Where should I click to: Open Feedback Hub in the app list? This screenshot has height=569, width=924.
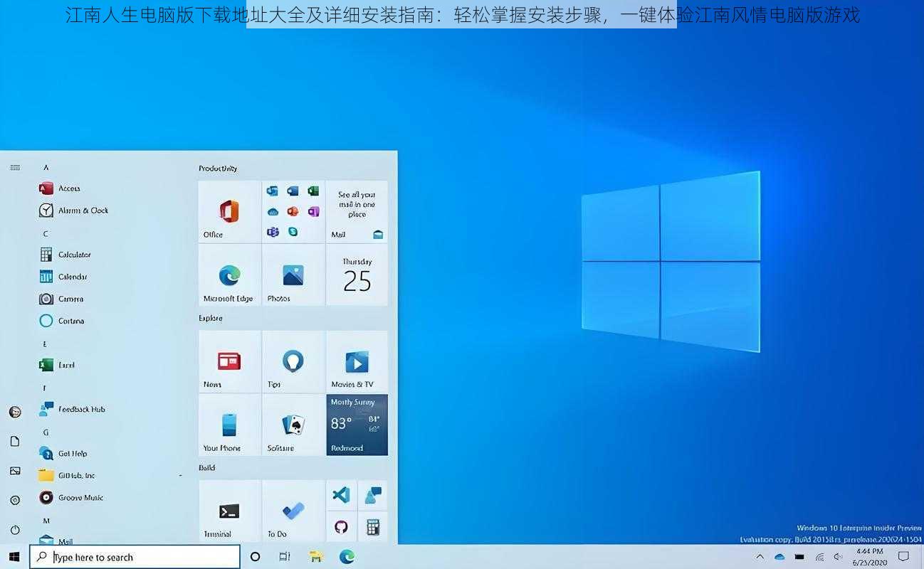point(72,409)
